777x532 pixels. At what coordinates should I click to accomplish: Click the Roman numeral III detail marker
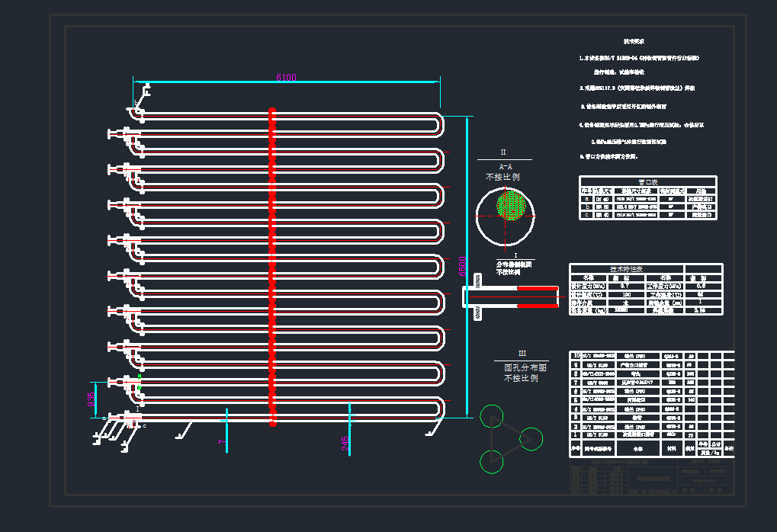(522, 354)
